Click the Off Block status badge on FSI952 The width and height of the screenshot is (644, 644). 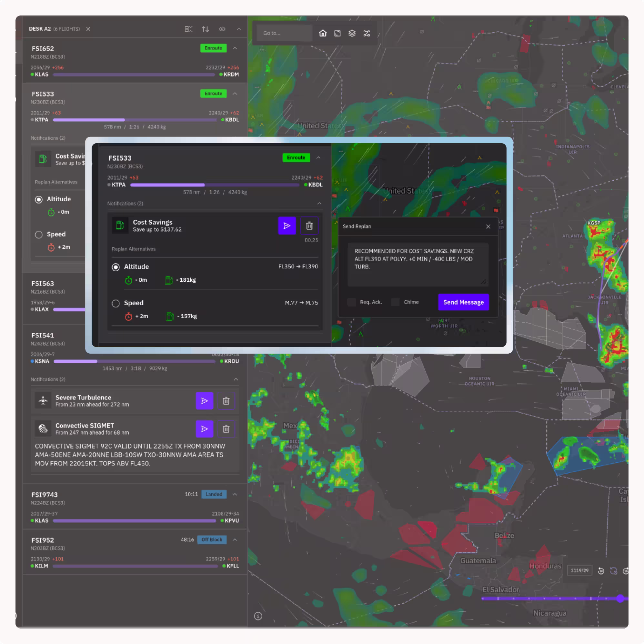point(212,539)
